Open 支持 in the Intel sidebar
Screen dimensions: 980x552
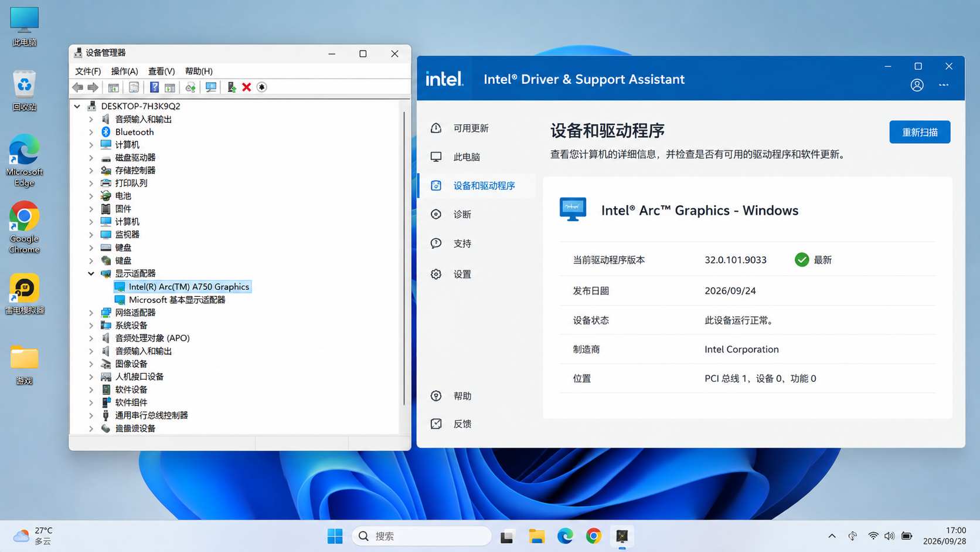477,243
